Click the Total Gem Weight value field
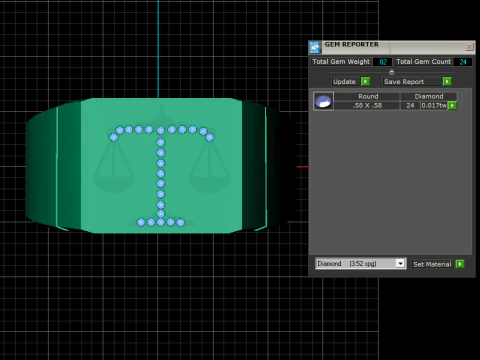 [x=382, y=62]
